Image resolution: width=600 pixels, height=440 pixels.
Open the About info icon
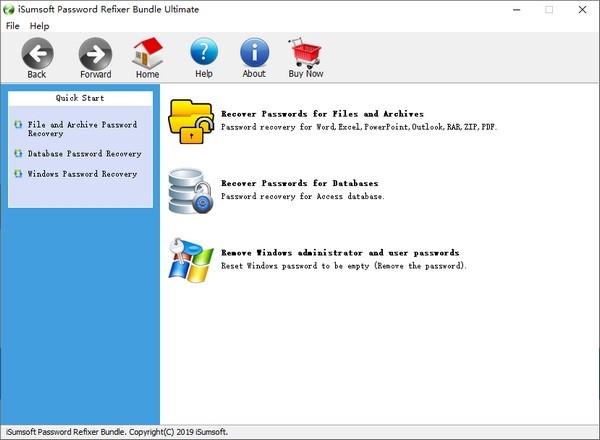click(x=254, y=53)
